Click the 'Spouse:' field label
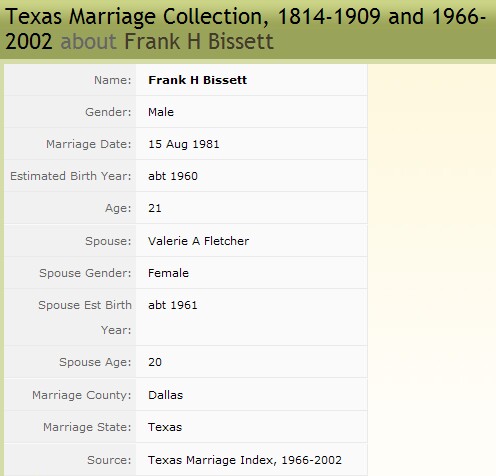Viewport: 496px width, 476px height. [108, 241]
